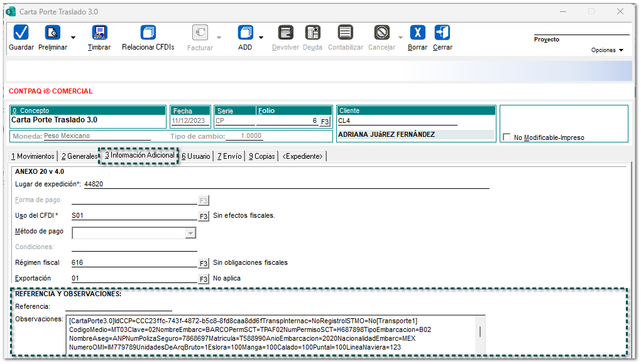Viewport: 641px width, 364px height.
Task: Click the Contabilizar toolbar icon
Action: [x=345, y=33]
